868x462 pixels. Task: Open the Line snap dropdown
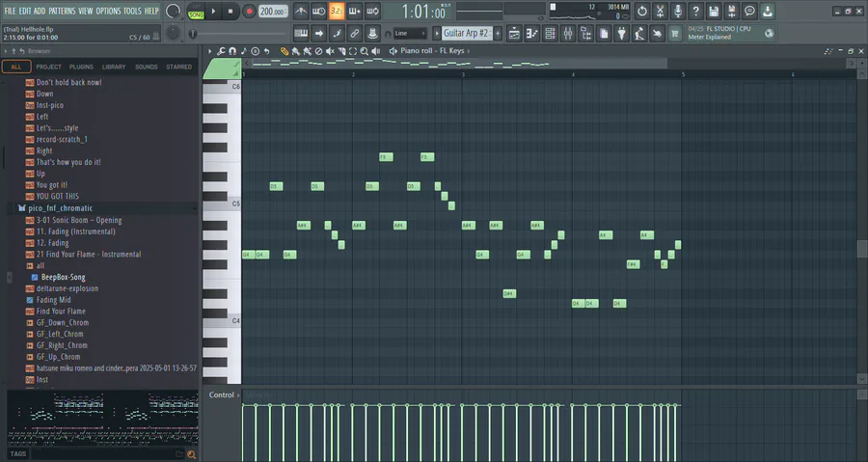[x=410, y=33]
